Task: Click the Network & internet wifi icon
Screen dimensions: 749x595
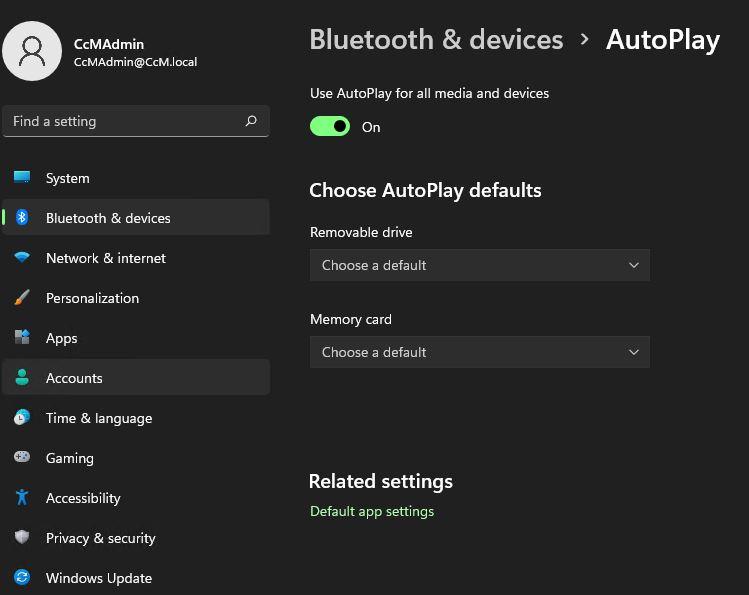Action: coord(22,258)
